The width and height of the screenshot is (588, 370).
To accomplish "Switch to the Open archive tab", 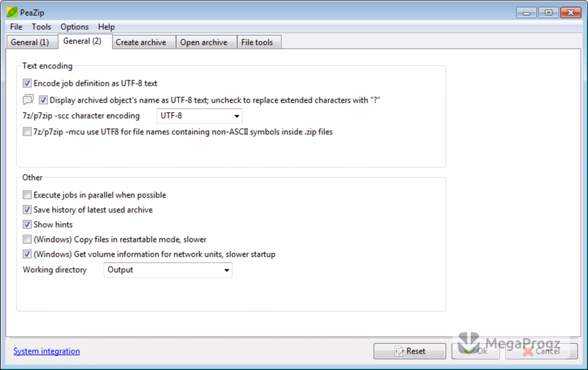I will click(206, 42).
